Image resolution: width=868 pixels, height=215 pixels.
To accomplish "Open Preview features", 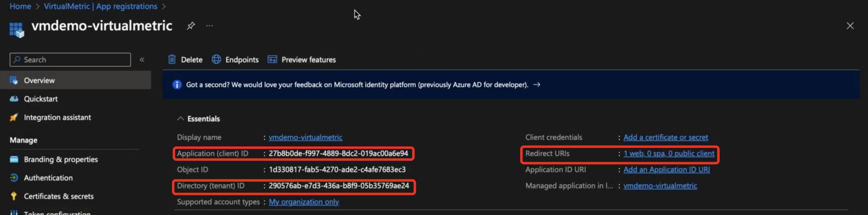I will click(x=301, y=60).
